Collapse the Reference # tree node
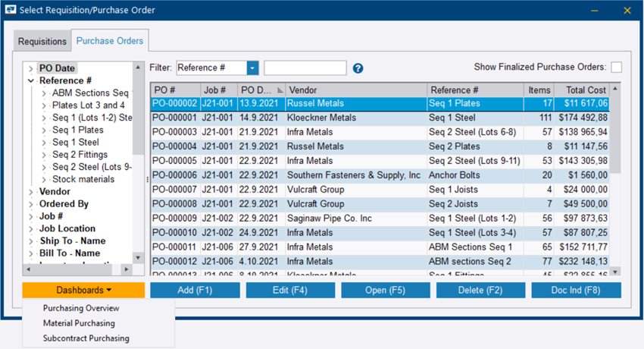 (x=31, y=80)
